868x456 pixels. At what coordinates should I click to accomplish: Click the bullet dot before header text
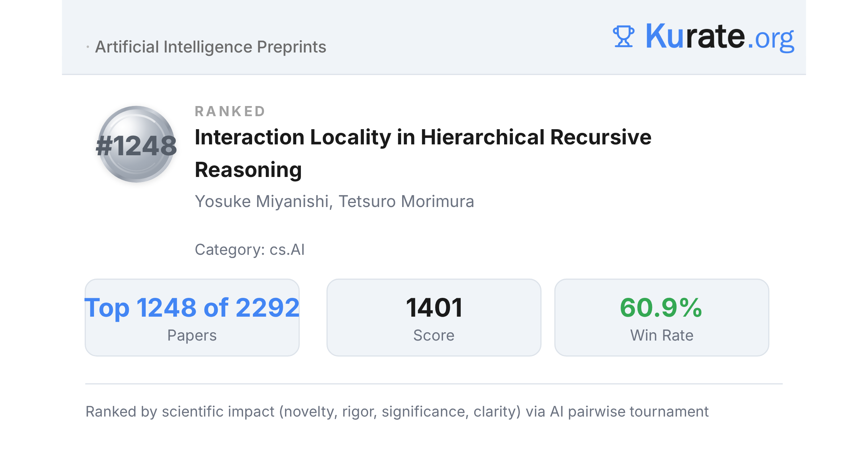click(x=88, y=47)
